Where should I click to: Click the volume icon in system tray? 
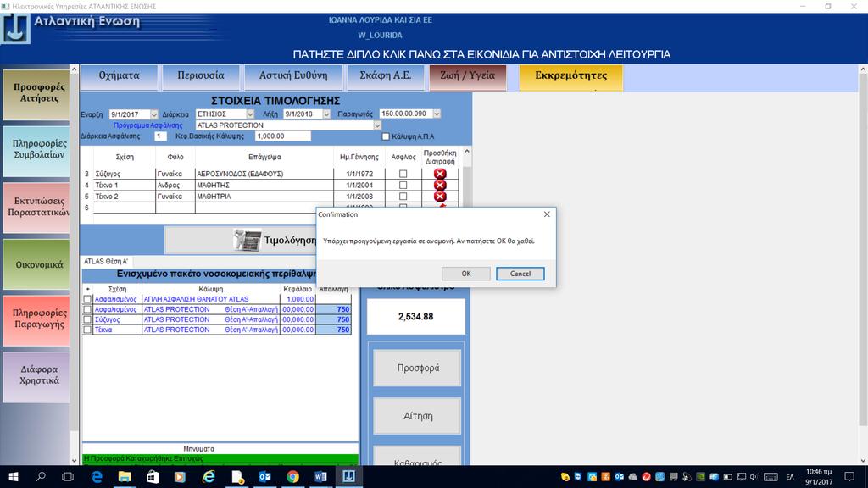[x=754, y=477]
